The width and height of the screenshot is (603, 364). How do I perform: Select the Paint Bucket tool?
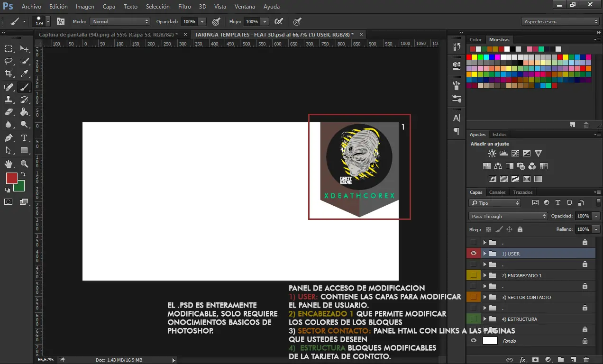[24, 112]
